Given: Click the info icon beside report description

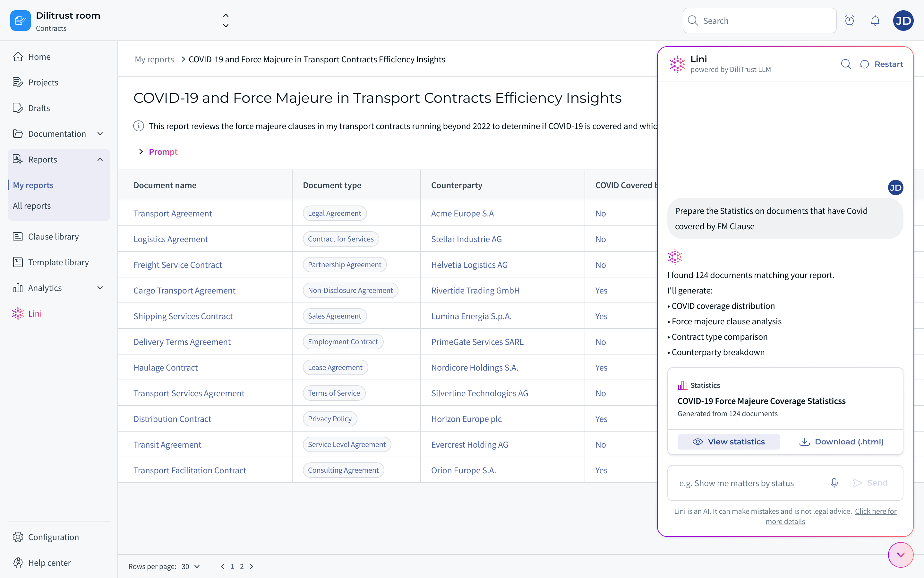Looking at the screenshot, I should coord(139,126).
